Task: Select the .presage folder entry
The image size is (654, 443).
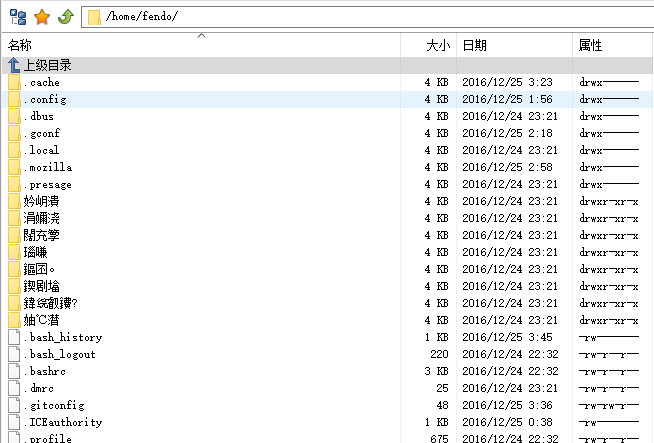Action: coord(48,184)
